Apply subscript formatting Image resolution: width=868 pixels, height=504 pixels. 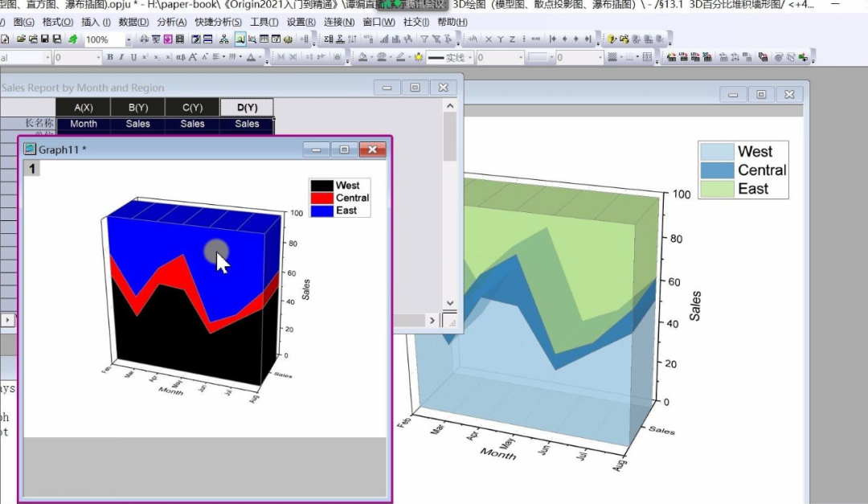click(x=157, y=57)
